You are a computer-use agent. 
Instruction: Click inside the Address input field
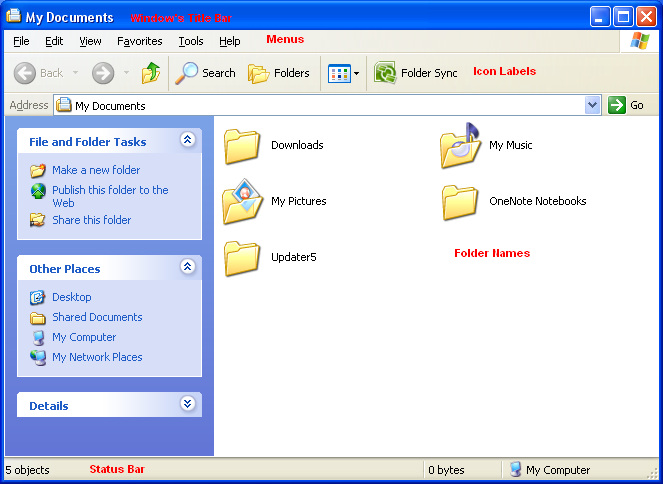click(327, 105)
